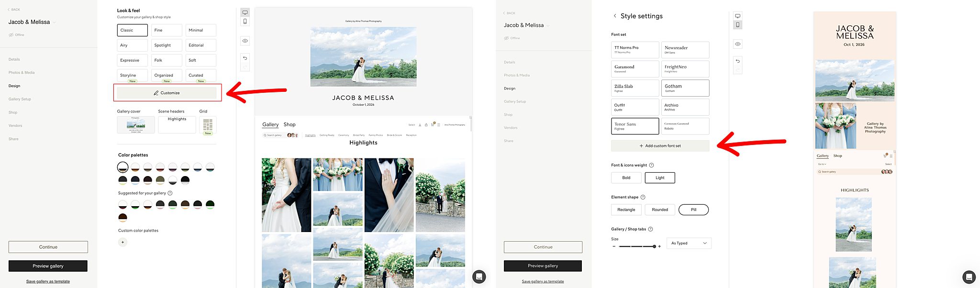Click the hamburger menu icon in the mobile preview
This screenshot has width=980, height=288.
coord(891,156)
